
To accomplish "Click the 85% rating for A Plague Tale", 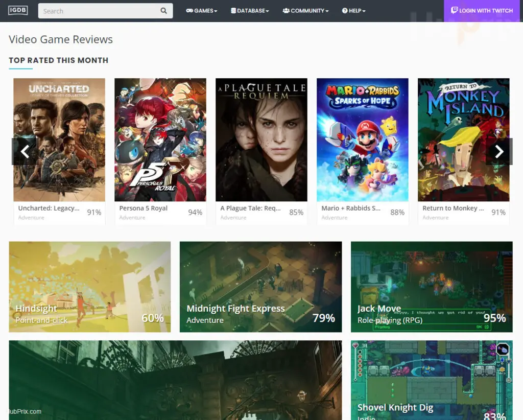I will 296,213.
